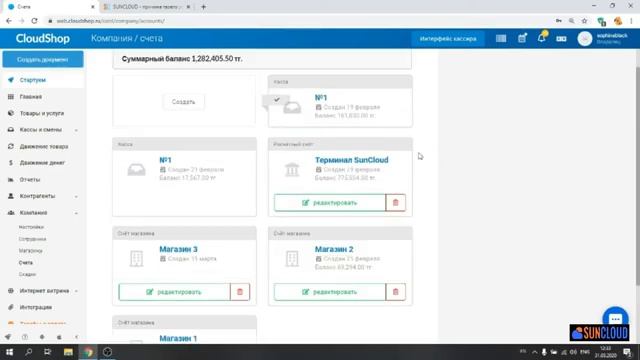Expand the Интернет витрина submenu arrow
The width and height of the screenshot is (640, 360).
[x=76, y=291]
